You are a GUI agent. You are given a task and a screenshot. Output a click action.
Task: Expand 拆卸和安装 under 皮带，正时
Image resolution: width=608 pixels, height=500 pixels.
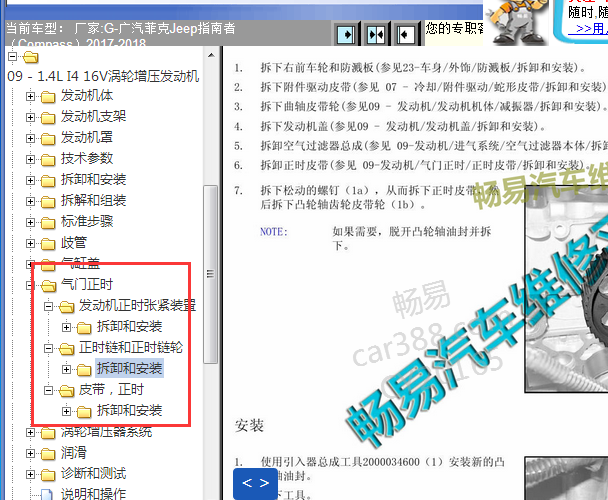coord(66,411)
